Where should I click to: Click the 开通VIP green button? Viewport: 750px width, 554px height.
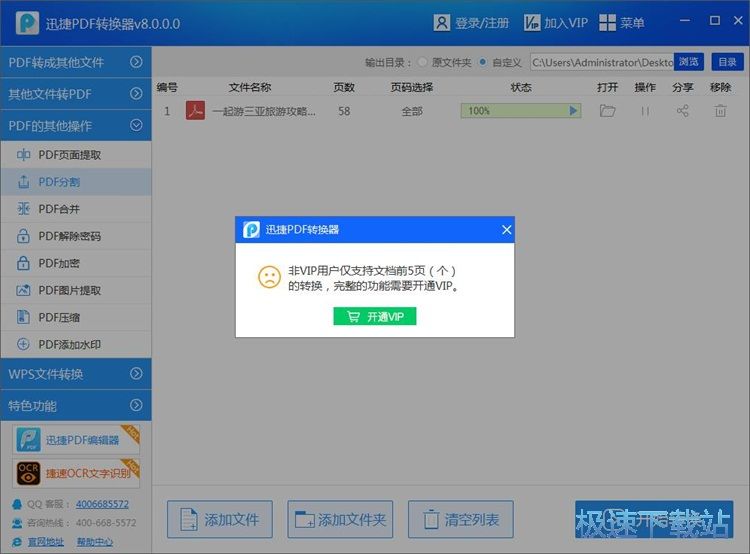(375, 316)
